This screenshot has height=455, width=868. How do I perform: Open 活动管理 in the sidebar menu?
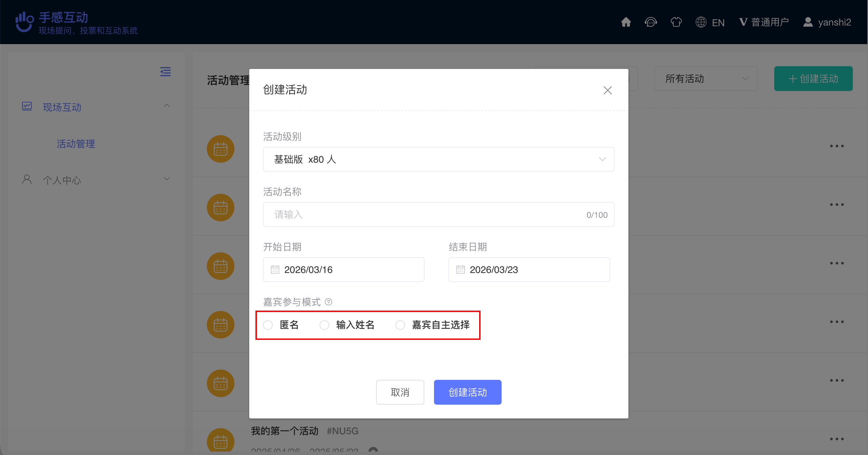[x=76, y=144]
